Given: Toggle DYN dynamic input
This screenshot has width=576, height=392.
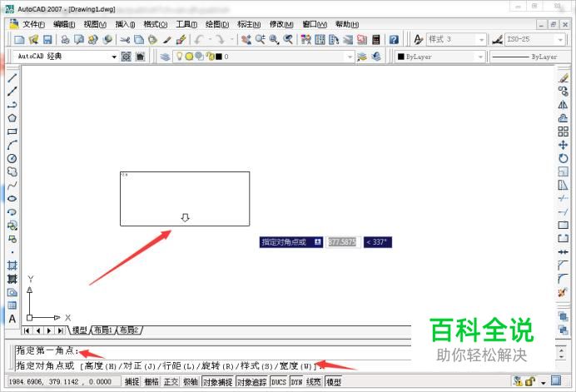Looking at the screenshot, I should pos(296,382).
